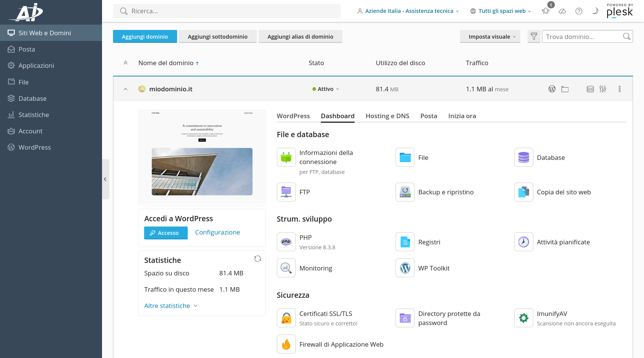Select the Dashboard tab
Screen dimensions: 644x358
click(338, 116)
